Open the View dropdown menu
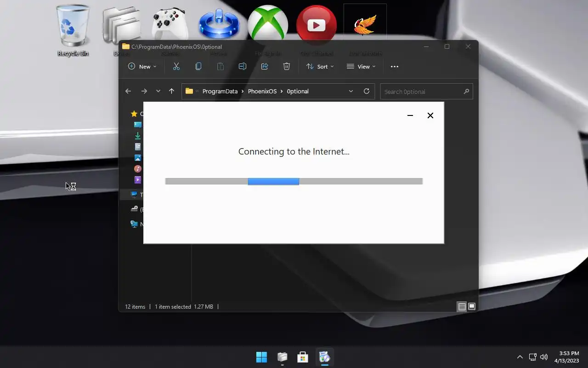This screenshot has height=368, width=588. click(x=361, y=66)
